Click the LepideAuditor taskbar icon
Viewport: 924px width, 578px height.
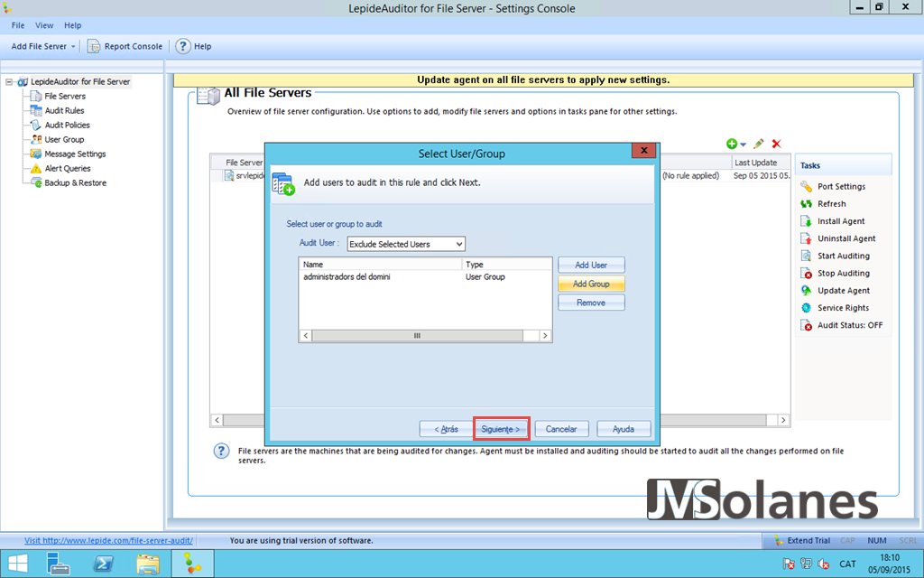192,564
